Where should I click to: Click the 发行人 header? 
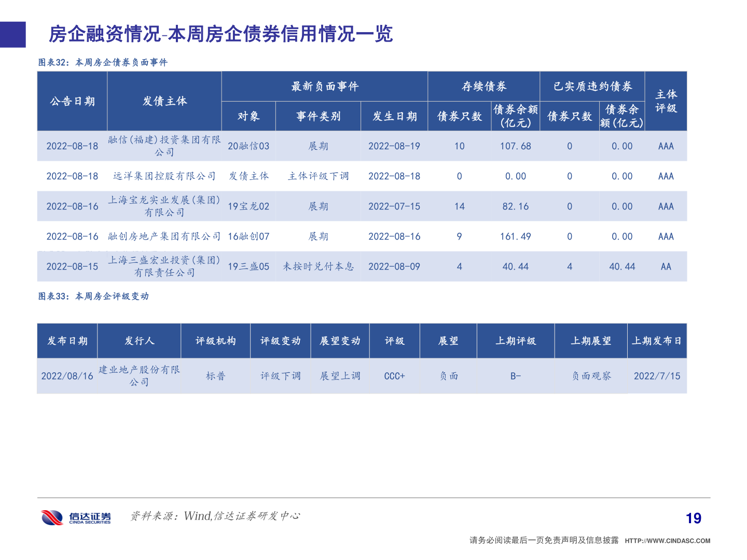pyautogui.click(x=139, y=341)
